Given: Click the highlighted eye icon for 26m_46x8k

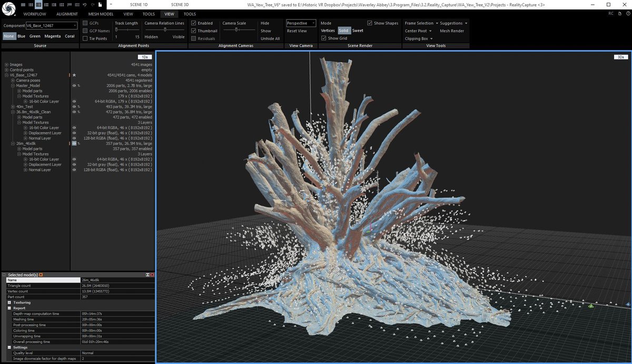Looking at the screenshot, I should [74, 144].
